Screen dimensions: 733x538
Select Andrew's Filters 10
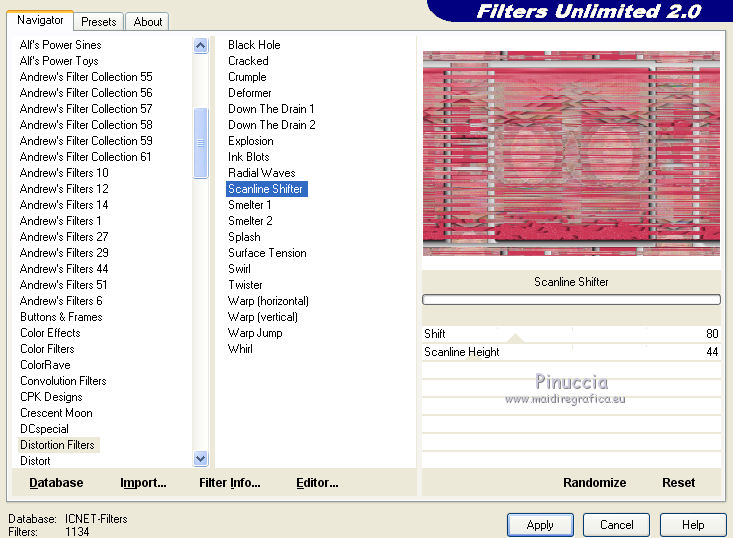pyautogui.click(x=64, y=173)
